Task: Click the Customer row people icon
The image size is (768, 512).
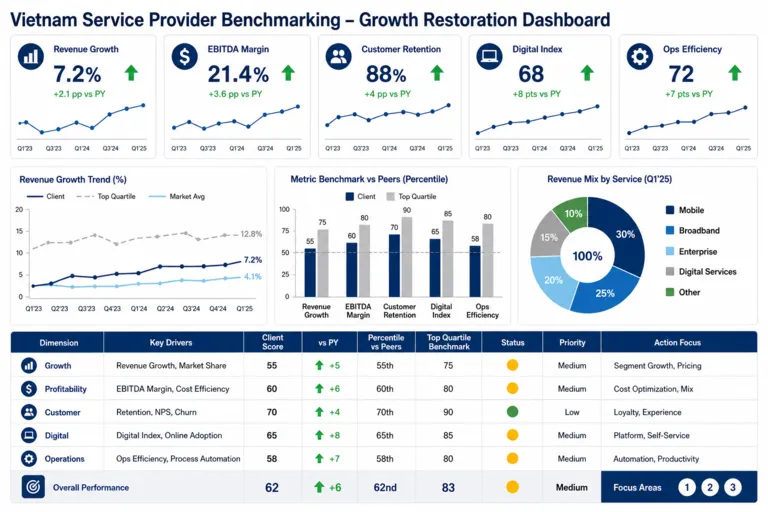Action: 29,412
